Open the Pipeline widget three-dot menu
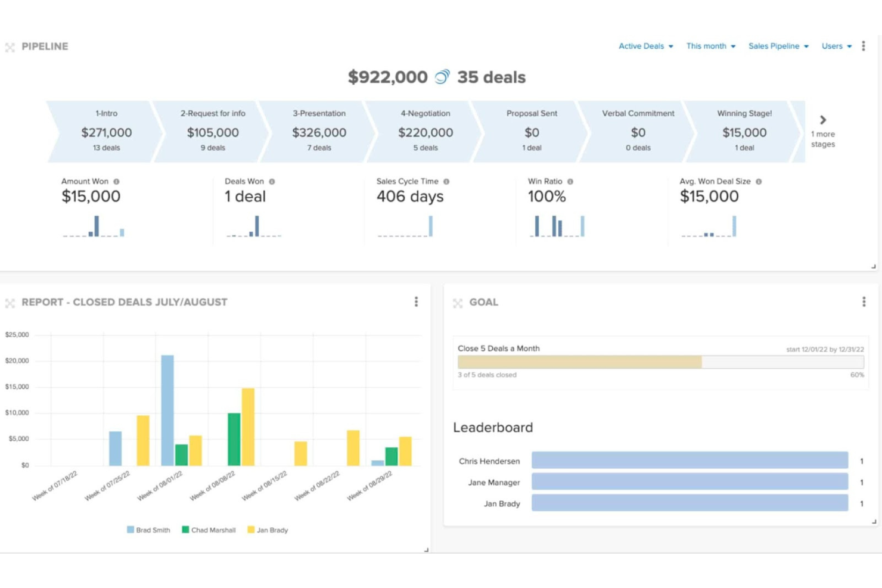 tap(863, 46)
